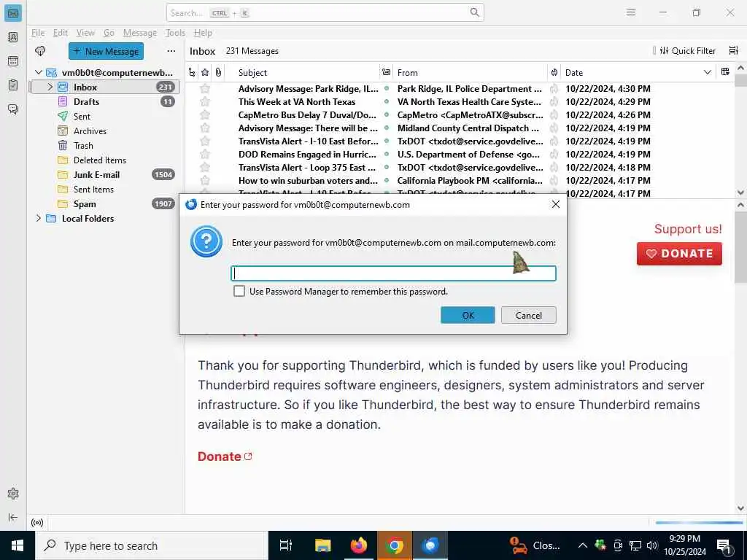This screenshot has width=747, height=560.
Task: Compose with New Message button
Action: (106, 51)
